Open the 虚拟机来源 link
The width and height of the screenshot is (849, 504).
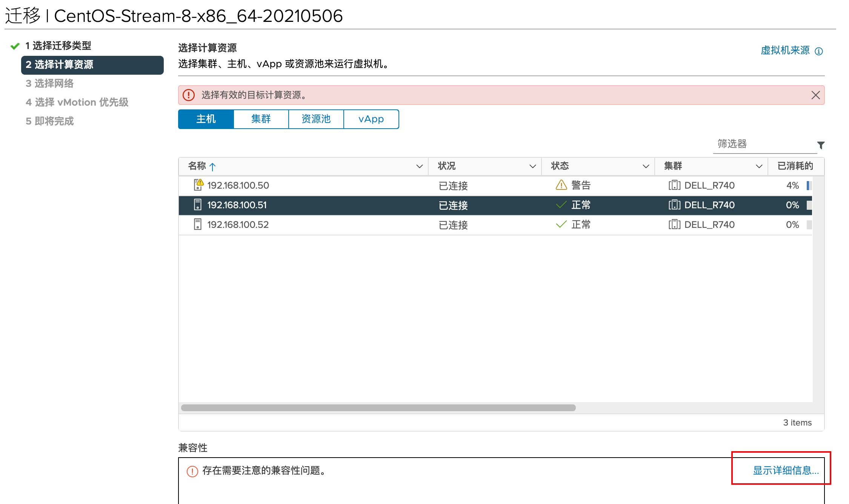coord(785,51)
